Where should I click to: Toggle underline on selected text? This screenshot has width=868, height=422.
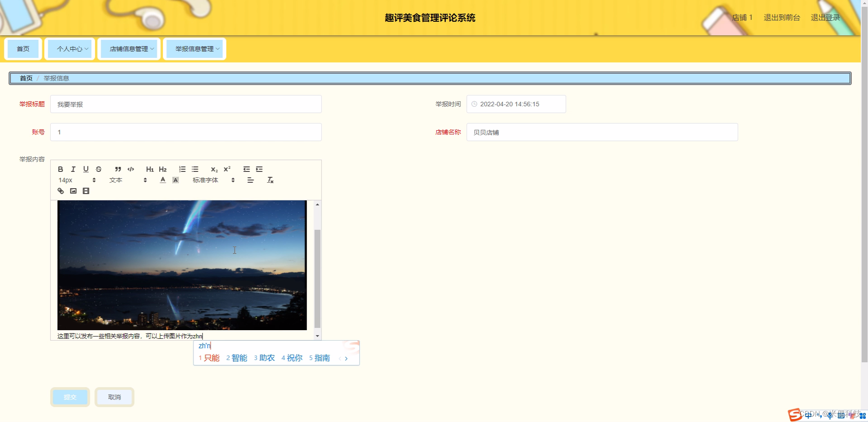click(x=86, y=169)
